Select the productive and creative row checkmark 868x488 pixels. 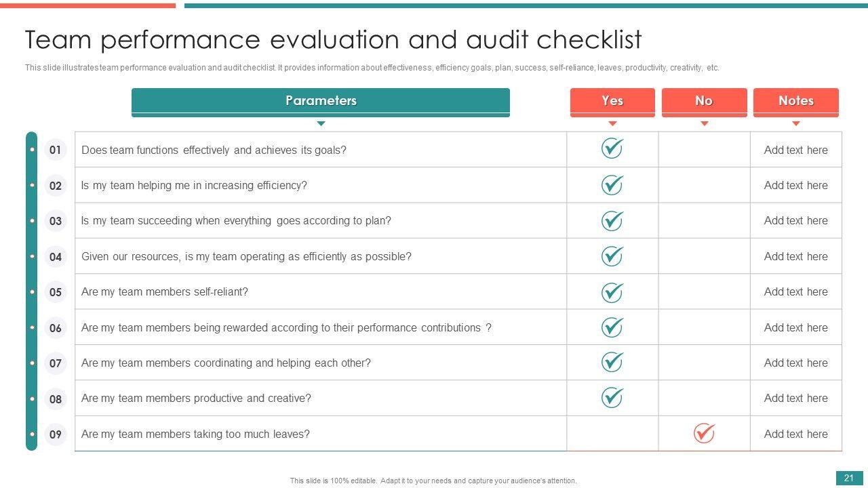click(x=612, y=397)
